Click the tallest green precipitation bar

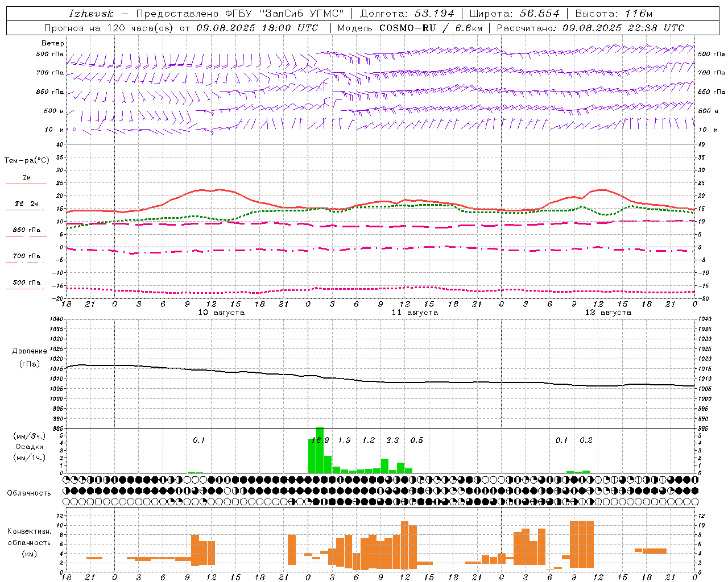point(320,450)
